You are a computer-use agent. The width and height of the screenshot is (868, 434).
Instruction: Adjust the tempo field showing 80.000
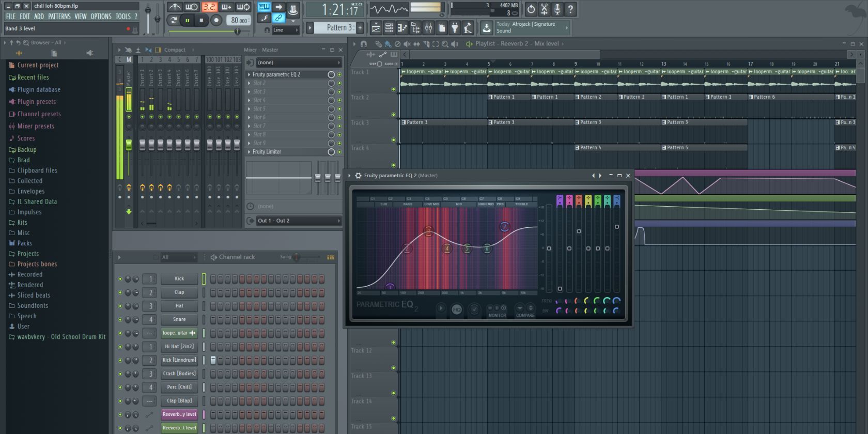[x=239, y=20]
